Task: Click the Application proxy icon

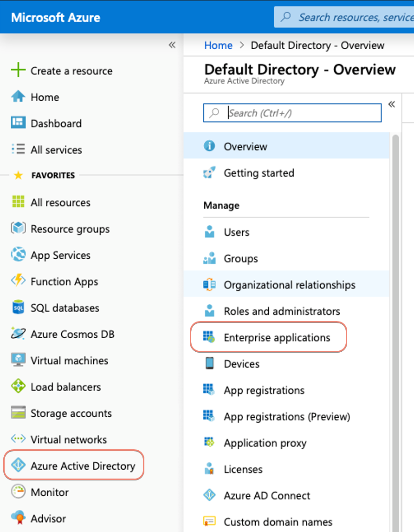Action: 209,442
